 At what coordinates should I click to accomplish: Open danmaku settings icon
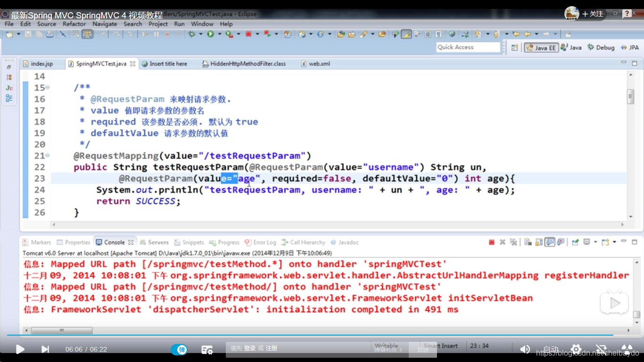point(206,349)
